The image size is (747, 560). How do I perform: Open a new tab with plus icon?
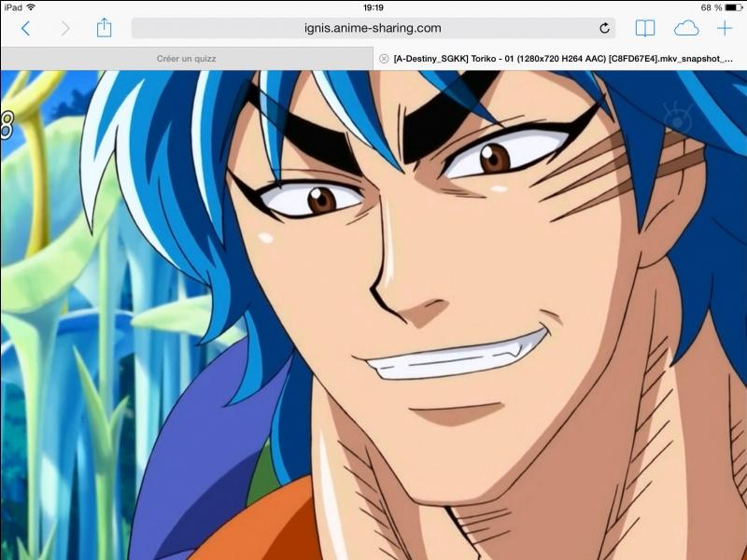point(725,29)
